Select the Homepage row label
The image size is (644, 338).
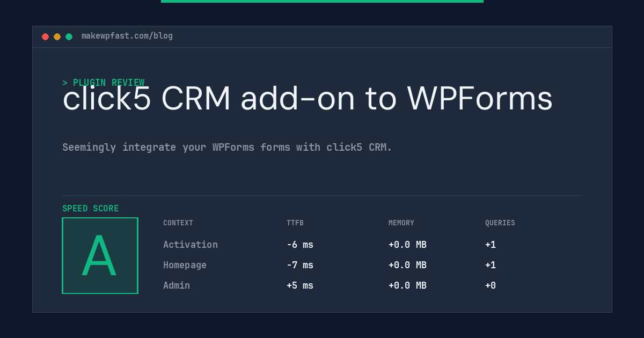185,265
